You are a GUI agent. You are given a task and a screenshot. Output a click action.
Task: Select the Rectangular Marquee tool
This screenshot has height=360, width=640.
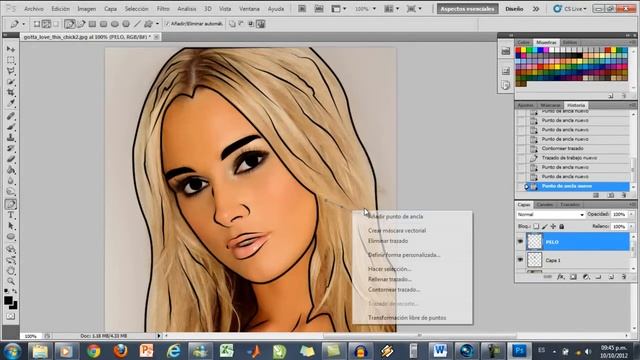click(11, 60)
